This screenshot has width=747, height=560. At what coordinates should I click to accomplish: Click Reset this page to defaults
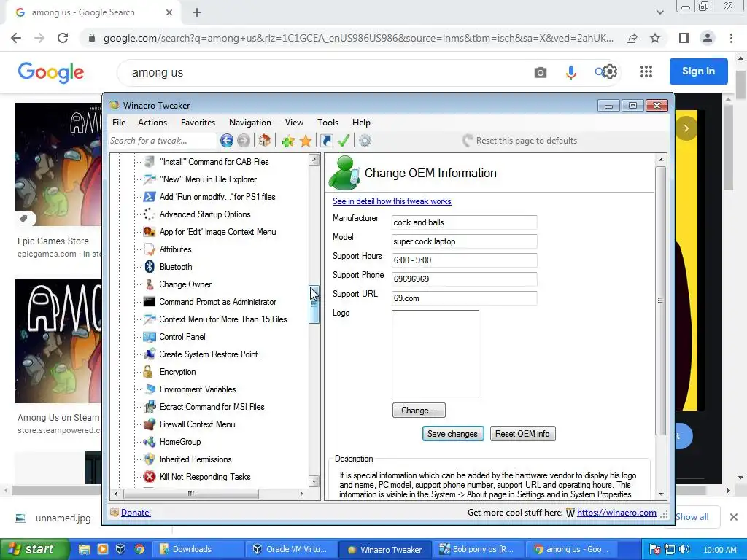(x=519, y=141)
